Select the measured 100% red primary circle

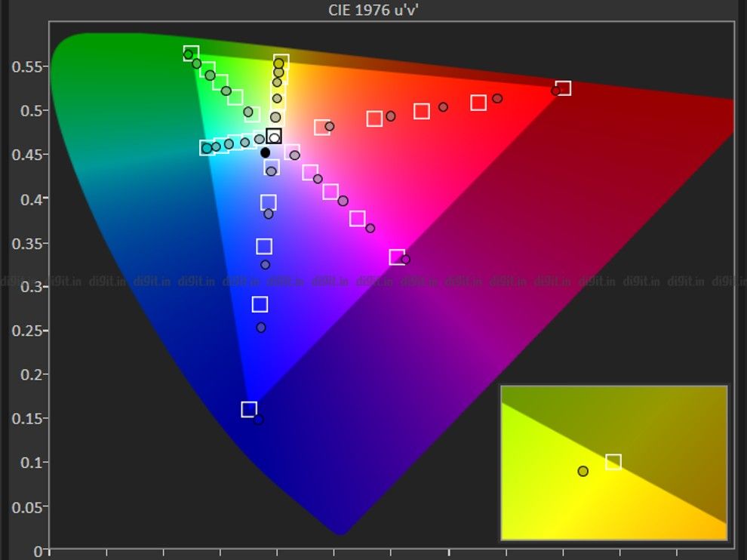coord(555,91)
